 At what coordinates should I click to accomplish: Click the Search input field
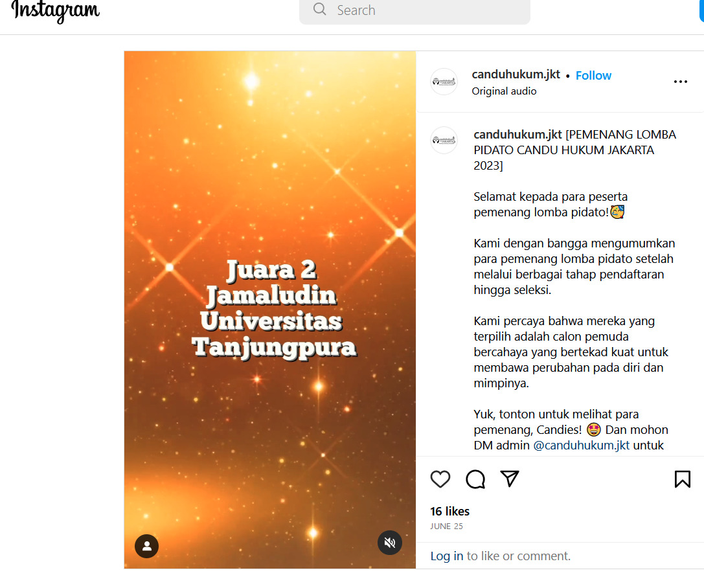coord(414,10)
